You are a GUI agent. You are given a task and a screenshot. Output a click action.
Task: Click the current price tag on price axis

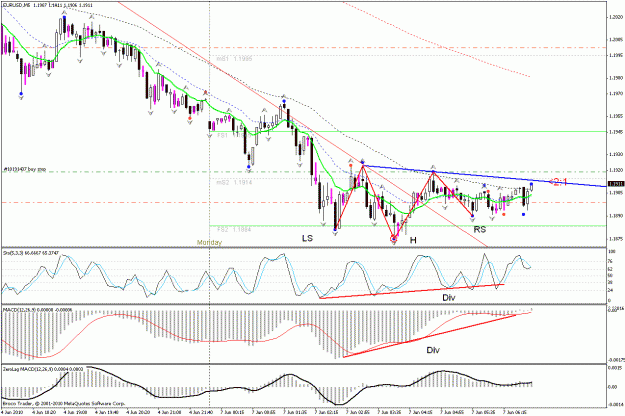615,184
